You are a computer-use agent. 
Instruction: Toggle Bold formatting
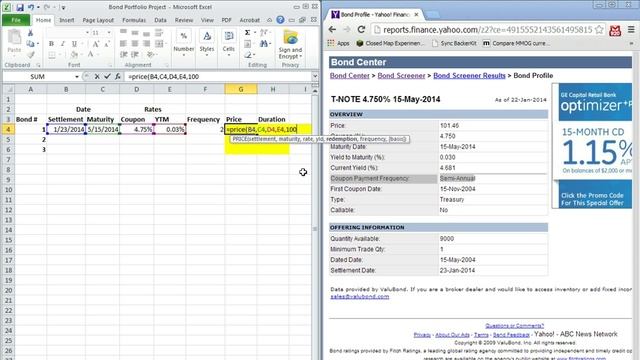click(51, 44)
